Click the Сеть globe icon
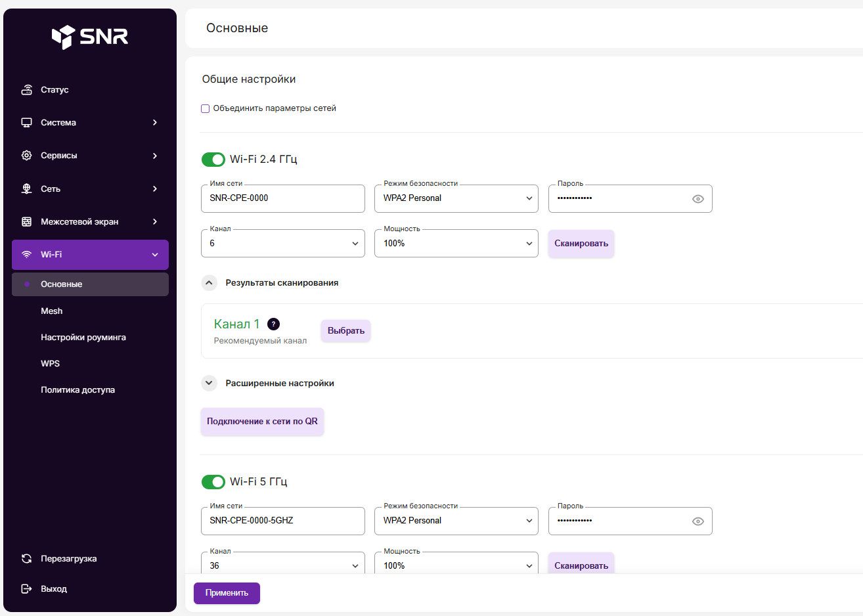Image resolution: width=863 pixels, height=616 pixels. point(27,189)
